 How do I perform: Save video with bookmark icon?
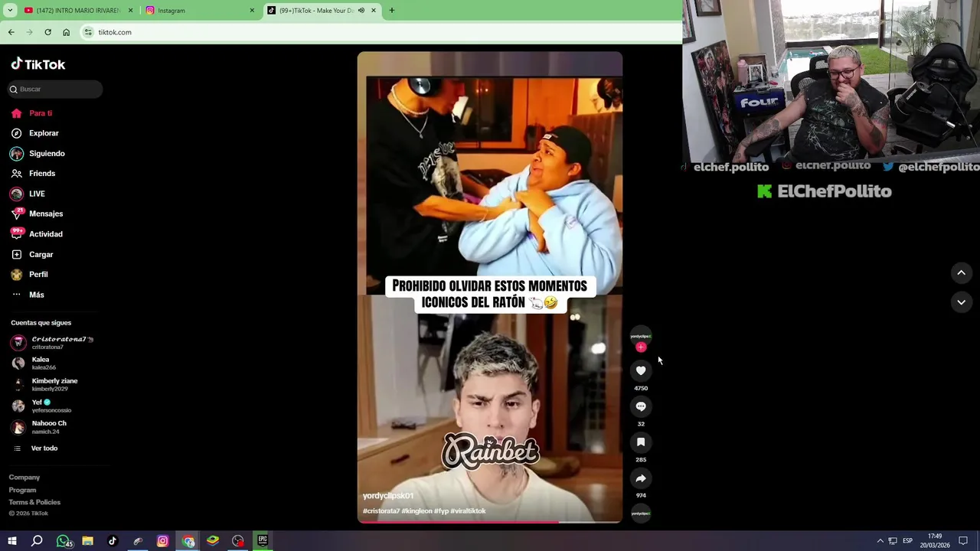(x=641, y=442)
